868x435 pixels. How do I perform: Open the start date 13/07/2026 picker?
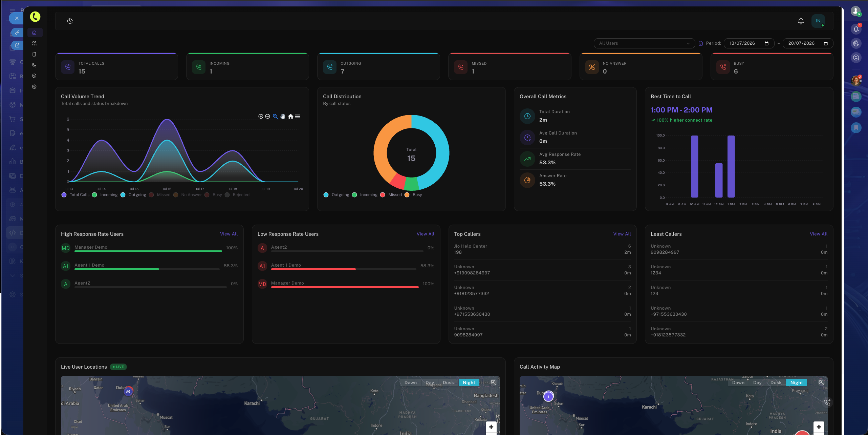[x=749, y=43]
